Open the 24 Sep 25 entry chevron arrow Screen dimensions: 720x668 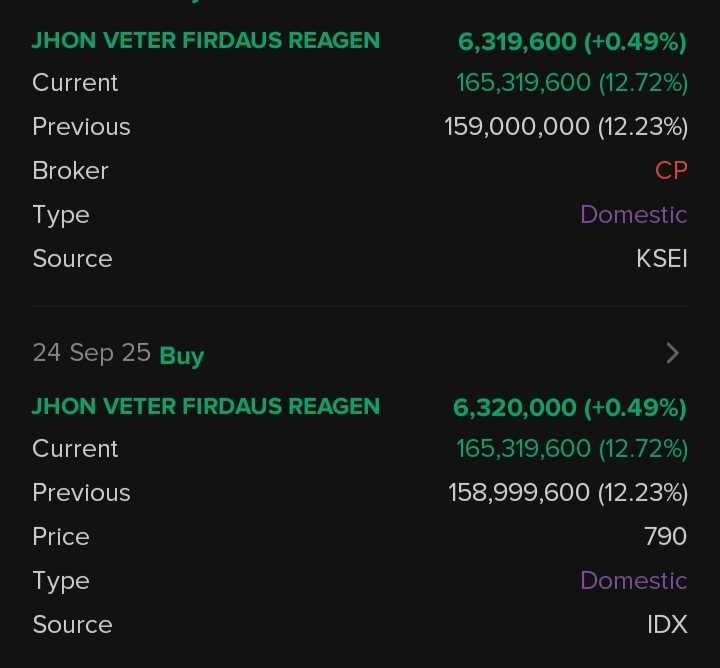(673, 353)
